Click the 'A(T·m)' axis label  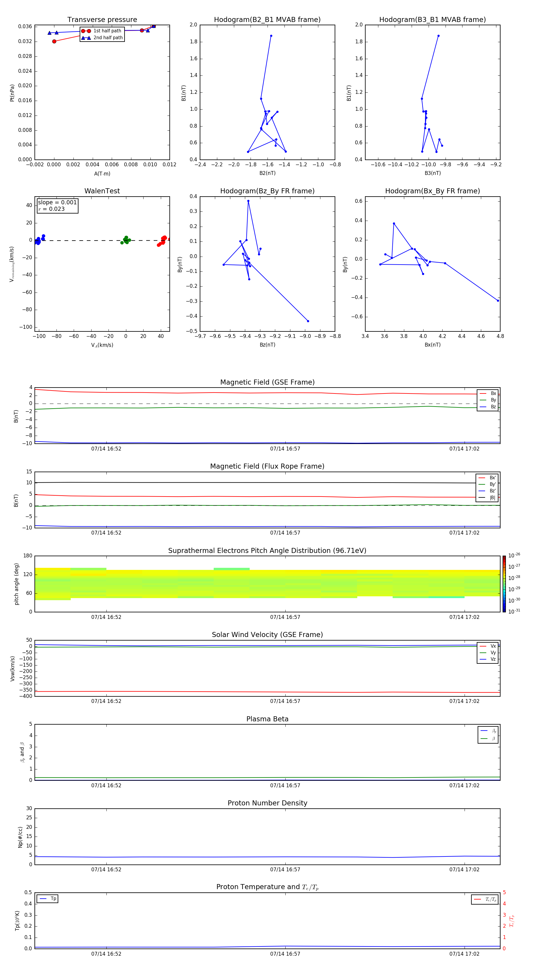(x=102, y=173)
